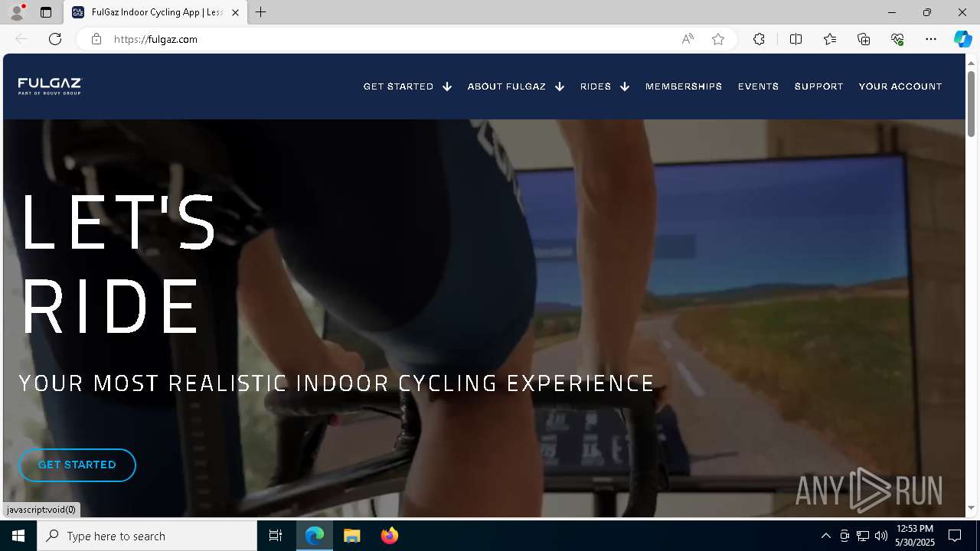The image size is (980, 551).
Task: Open Settings and more ellipsis menu
Action: tap(931, 39)
